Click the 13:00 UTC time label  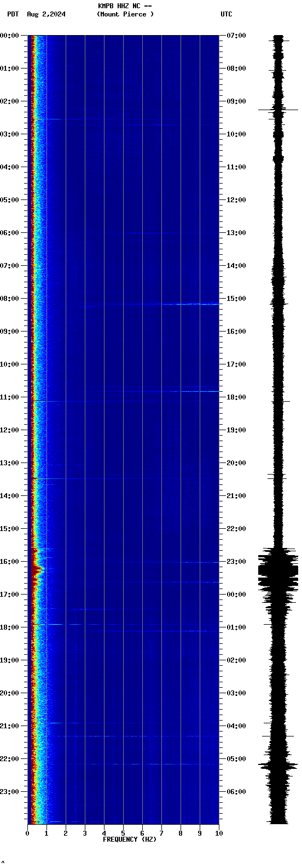coord(236,233)
